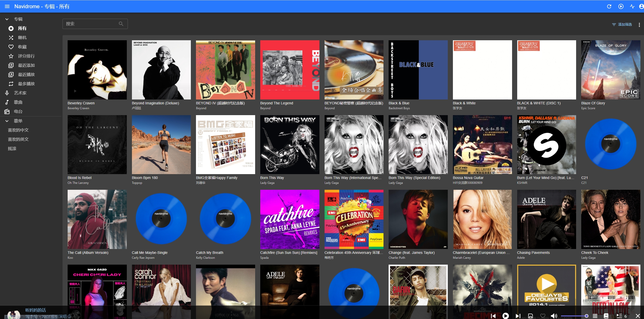Viewport: 644px width, 319px height.
Task: Open 评分排行 star ratings list
Action: point(26,56)
